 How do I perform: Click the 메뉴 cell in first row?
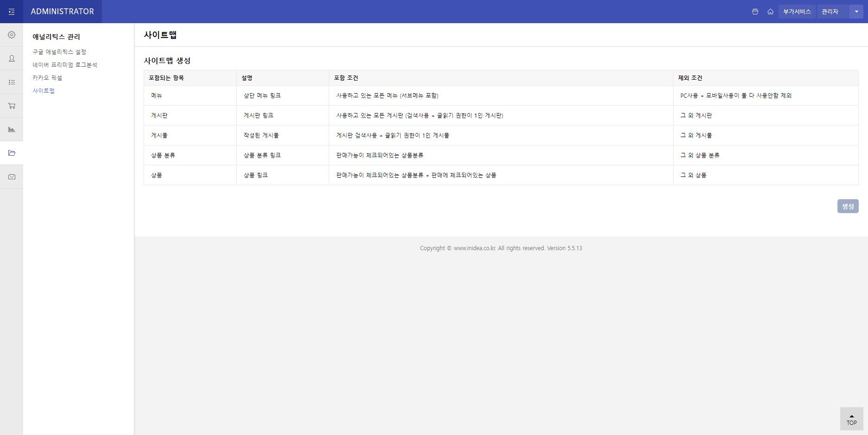click(x=190, y=95)
